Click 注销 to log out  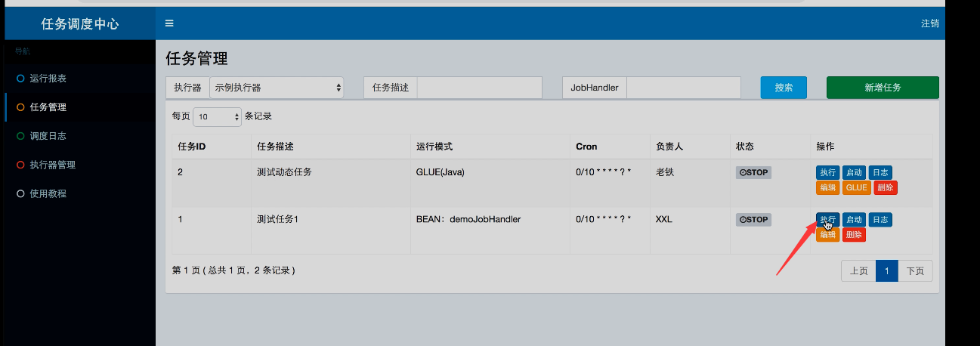(x=930, y=23)
